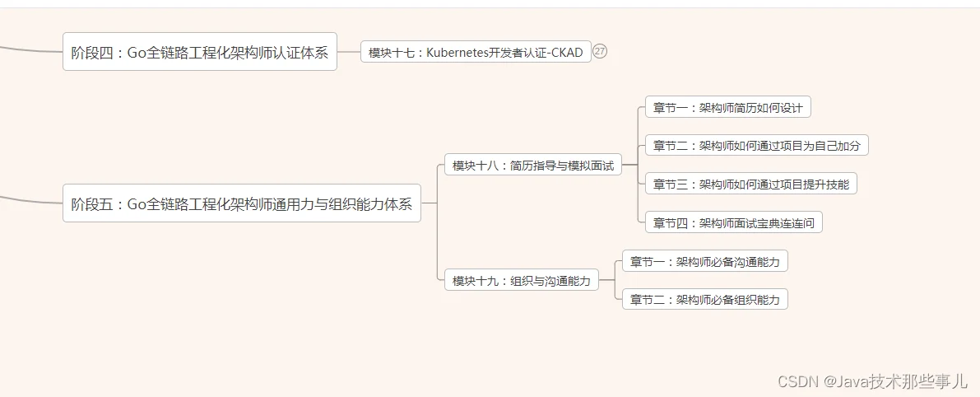Screen dimensions: 980x397
Task: Select 章节四 架构师面试宝典连连问
Action: 734,222
